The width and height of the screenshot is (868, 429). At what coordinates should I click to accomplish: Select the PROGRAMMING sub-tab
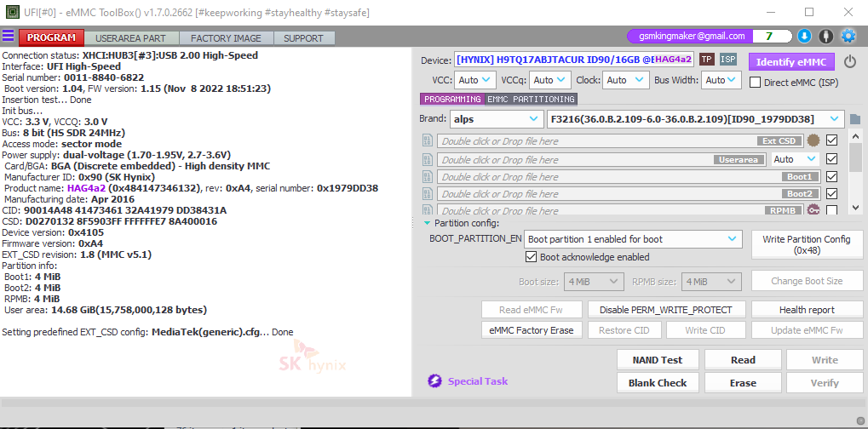(x=452, y=100)
